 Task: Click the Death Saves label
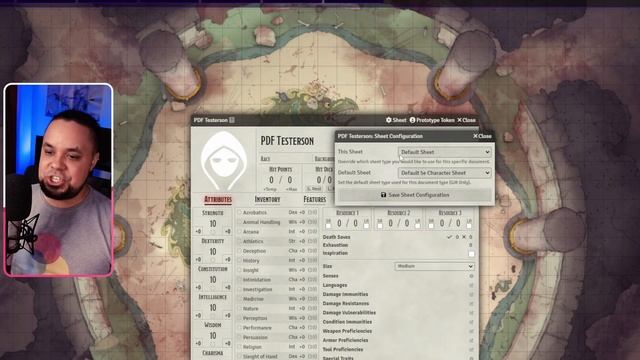[x=336, y=237]
